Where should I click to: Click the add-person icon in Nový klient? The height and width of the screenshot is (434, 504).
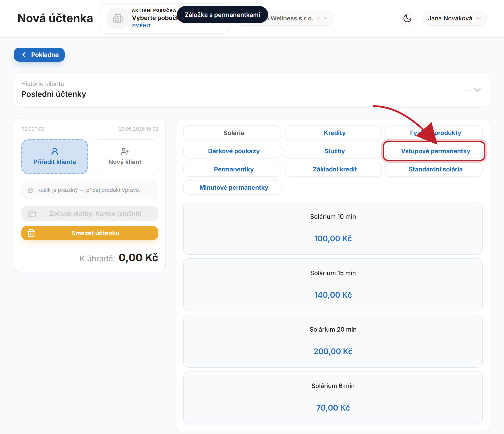(125, 151)
